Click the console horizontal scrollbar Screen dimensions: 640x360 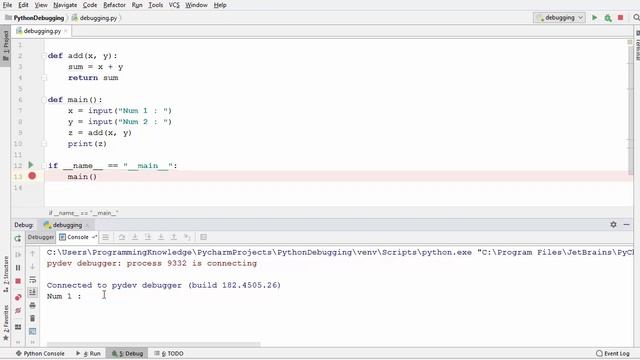153,344
